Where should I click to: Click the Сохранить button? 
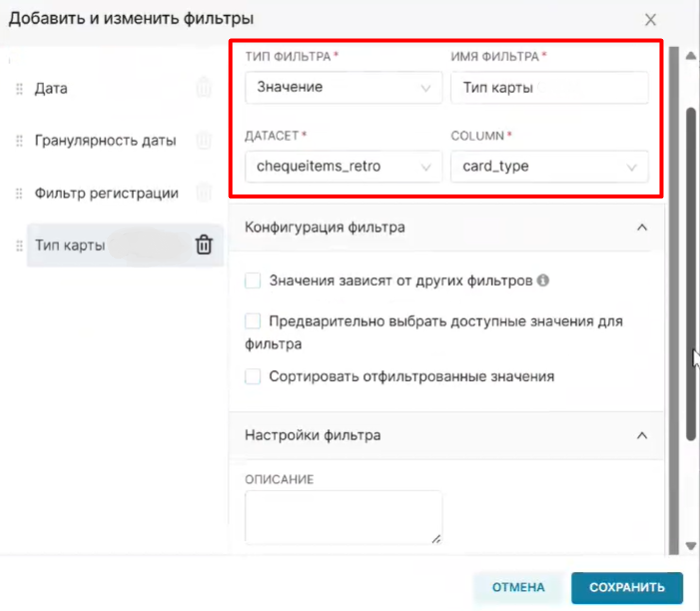(627, 587)
